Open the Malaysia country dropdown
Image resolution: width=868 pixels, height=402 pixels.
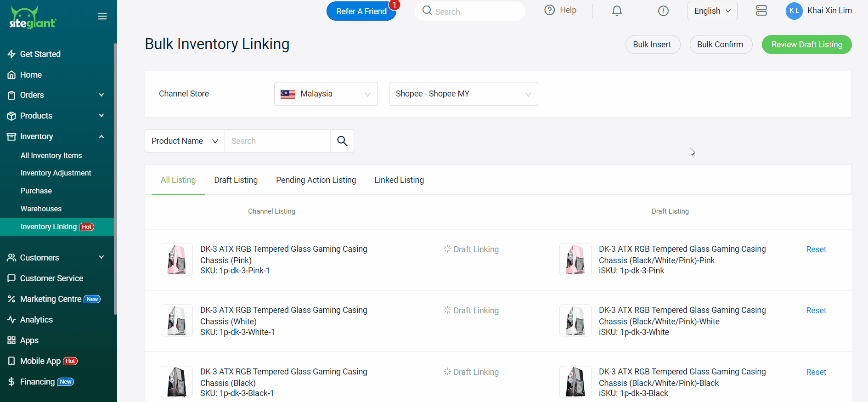coord(326,94)
